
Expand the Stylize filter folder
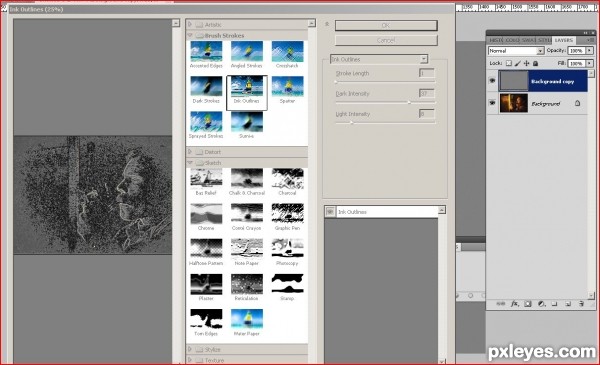(x=190, y=349)
